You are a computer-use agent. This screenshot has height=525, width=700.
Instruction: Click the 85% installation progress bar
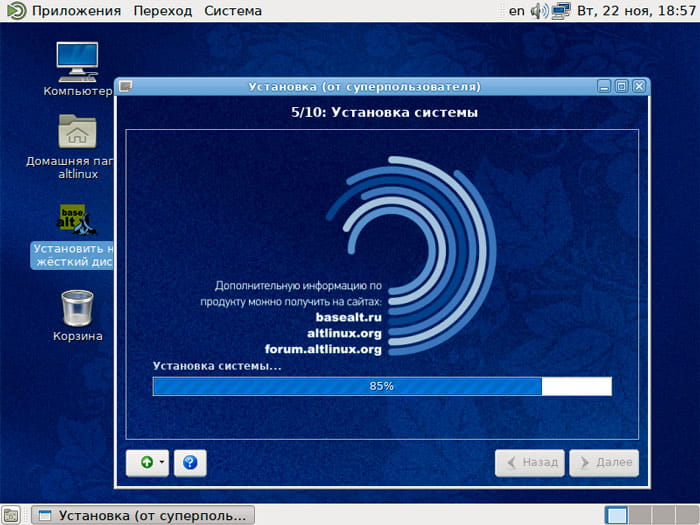pos(382,386)
